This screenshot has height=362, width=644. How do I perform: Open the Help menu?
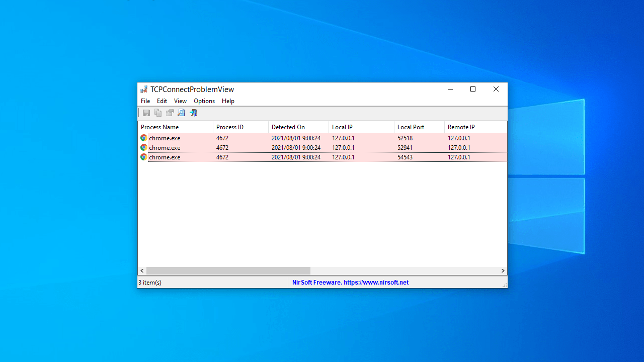(x=228, y=101)
